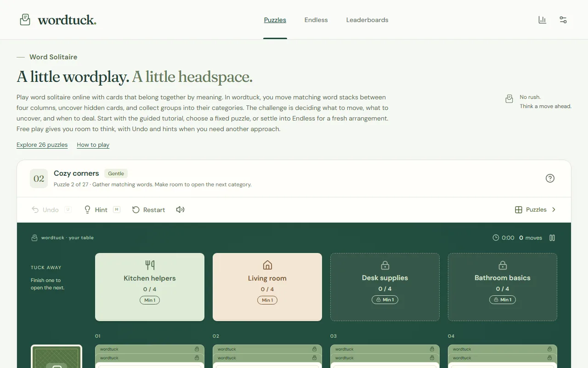Viewport: 588px width, 368px height.
Task: Click the 'Min 1' badge under Kitchen helpers
Action: (x=150, y=300)
